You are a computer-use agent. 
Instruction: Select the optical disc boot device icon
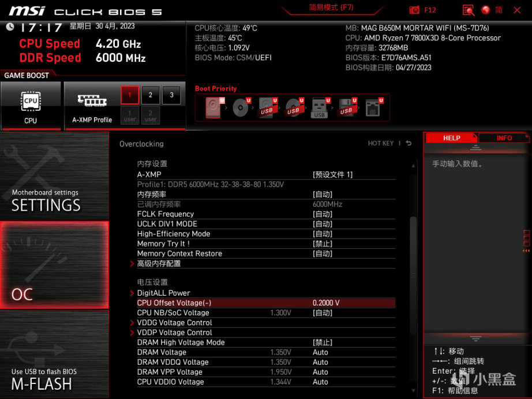tap(241, 107)
